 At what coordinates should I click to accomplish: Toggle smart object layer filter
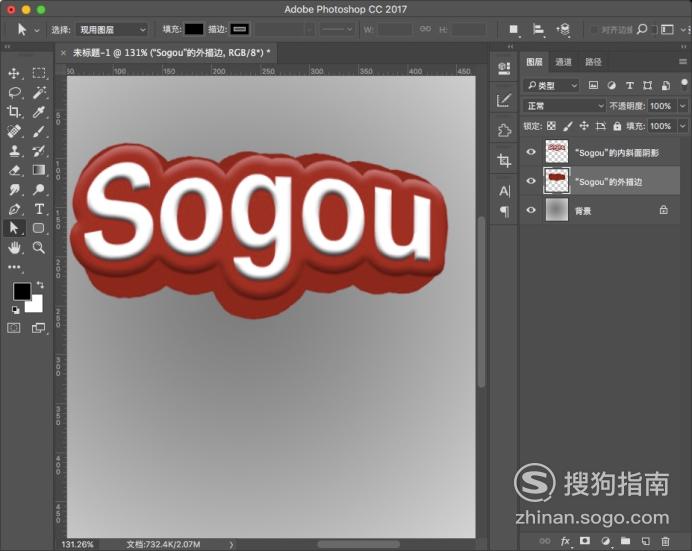[x=666, y=85]
